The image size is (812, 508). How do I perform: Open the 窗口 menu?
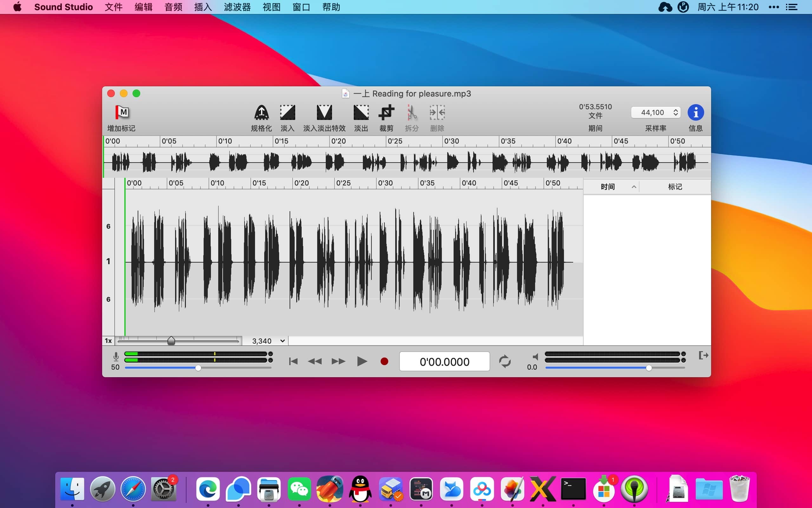[x=301, y=7]
